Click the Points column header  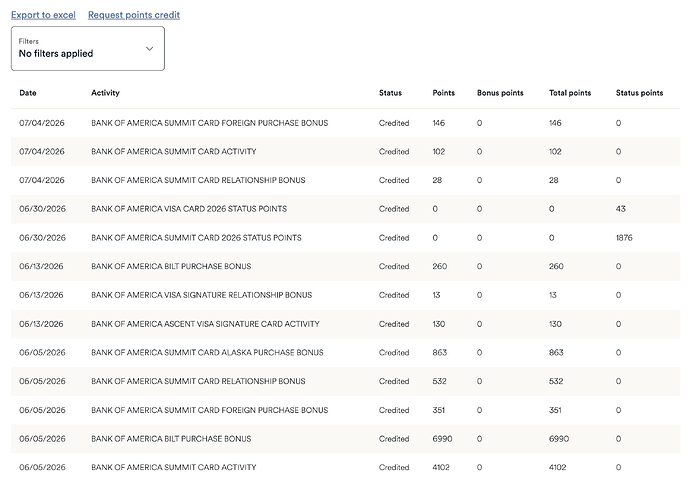coord(444,93)
